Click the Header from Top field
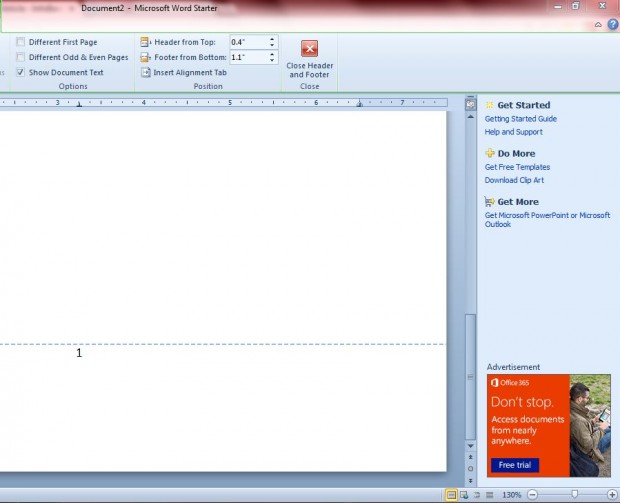This screenshot has width=620, height=503. [249, 42]
